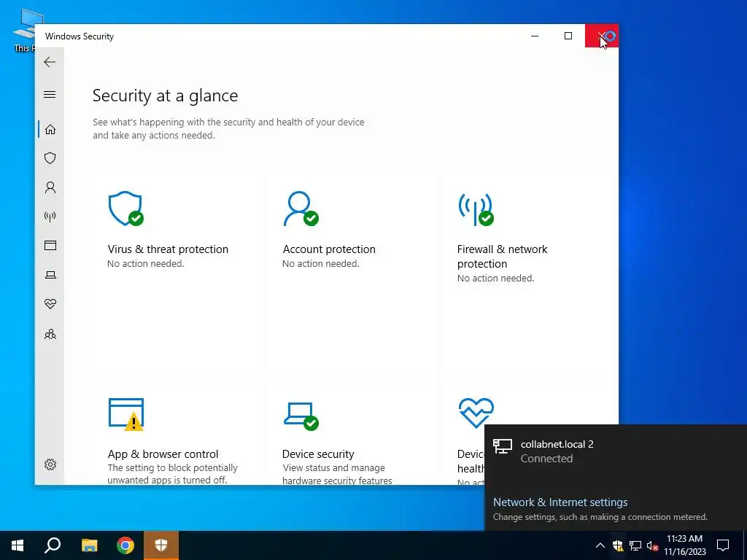
Task: Close the Windows Security window
Action: pyautogui.click(x=602, y=36)
